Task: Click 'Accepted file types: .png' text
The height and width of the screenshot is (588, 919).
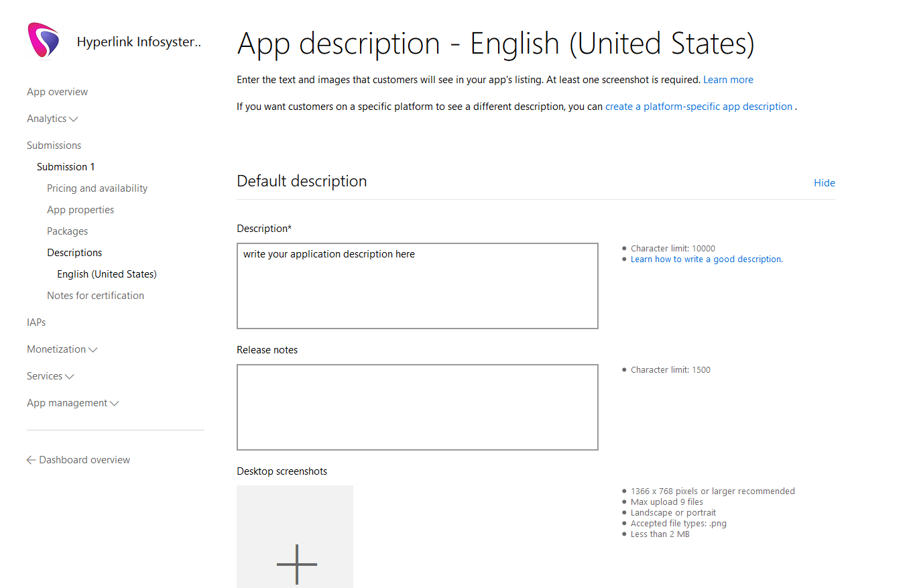Action: point(678,524)
